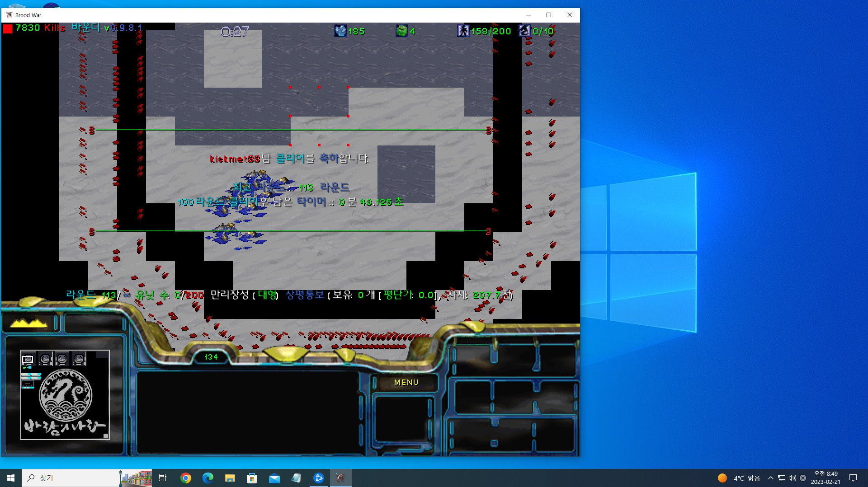This screenshot has height=487, width=868.
Task: Open the Windows Start menu
Action: click(x=11, y=478)
